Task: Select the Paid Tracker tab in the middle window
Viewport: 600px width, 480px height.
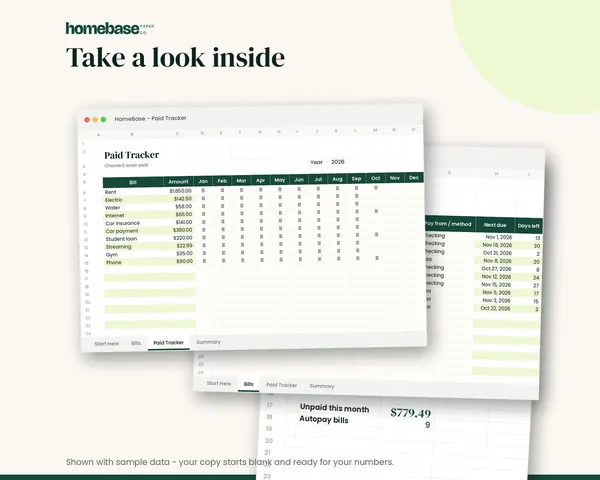Action: [282, 385]
